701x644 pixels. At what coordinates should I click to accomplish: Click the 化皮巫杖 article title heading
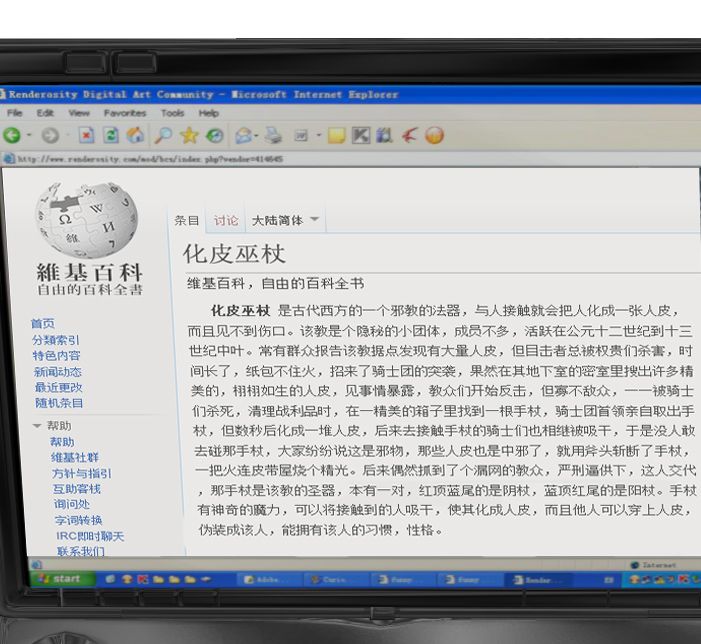[x=234, y=254]
